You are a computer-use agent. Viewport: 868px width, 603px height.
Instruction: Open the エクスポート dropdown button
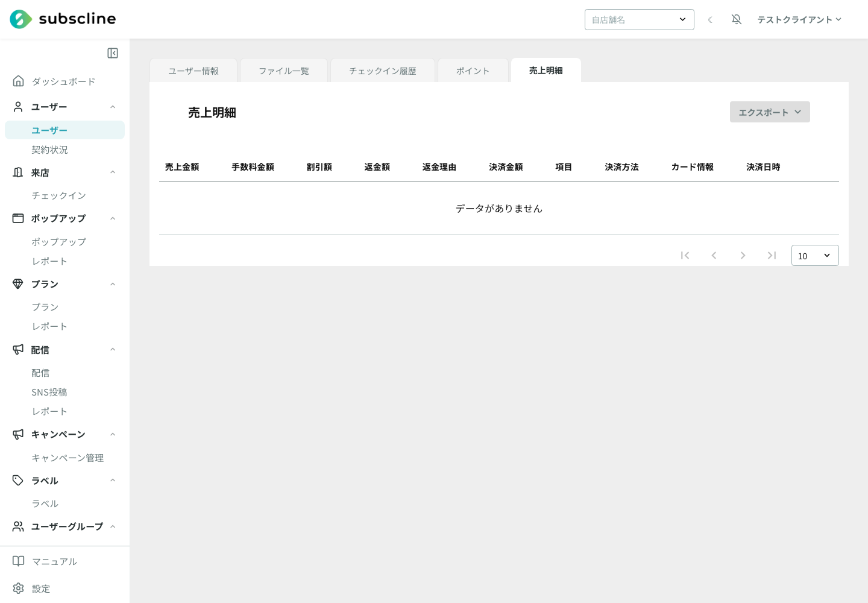[770, 112]
